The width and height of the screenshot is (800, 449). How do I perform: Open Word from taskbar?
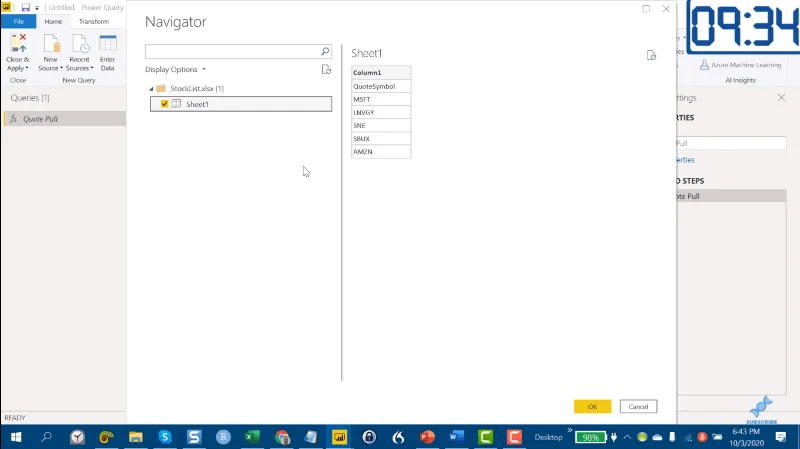click(456, 437)
